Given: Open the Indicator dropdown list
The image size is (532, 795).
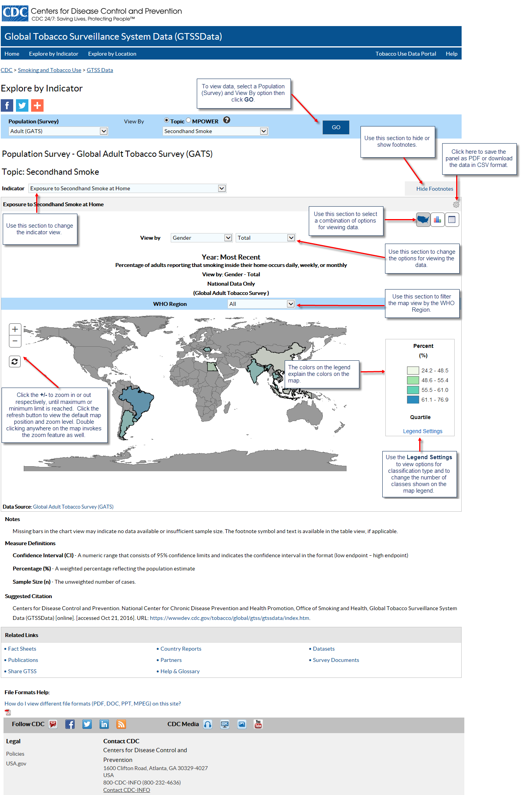Looking at the screenshot, I should 127,188.
